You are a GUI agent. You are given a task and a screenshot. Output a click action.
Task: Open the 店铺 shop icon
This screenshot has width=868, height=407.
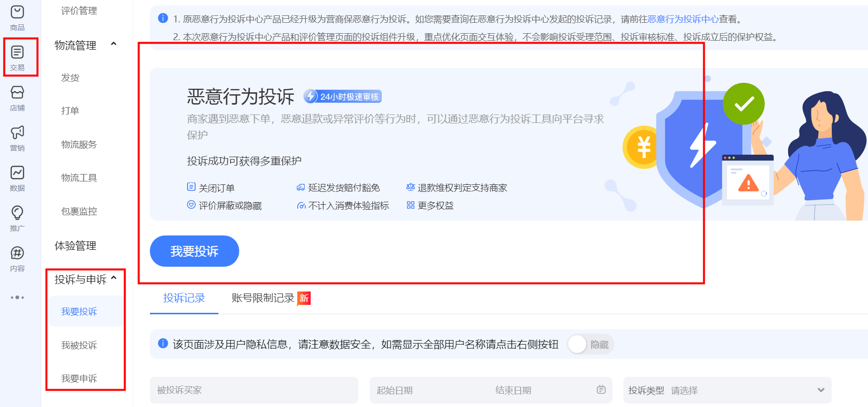(17, 98)
